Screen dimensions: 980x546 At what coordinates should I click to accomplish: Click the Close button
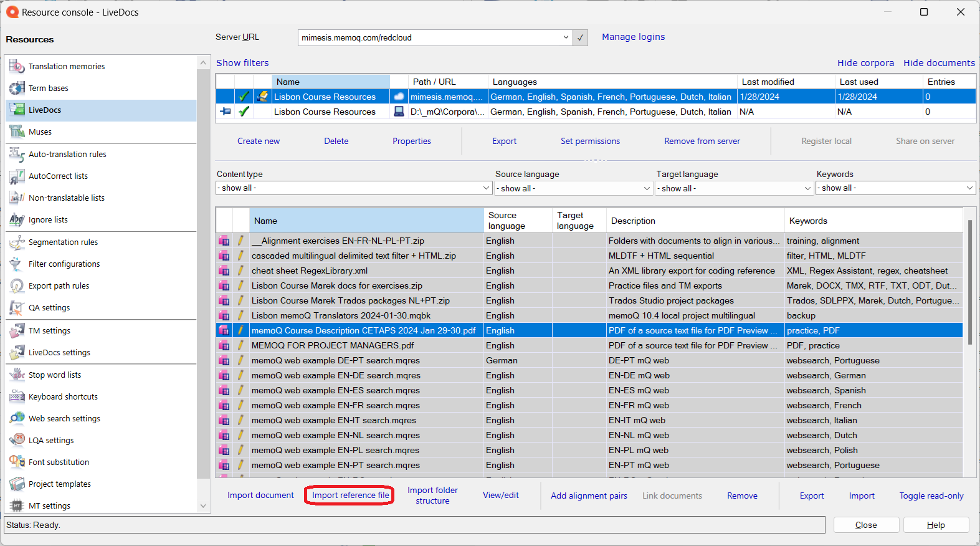866,525
